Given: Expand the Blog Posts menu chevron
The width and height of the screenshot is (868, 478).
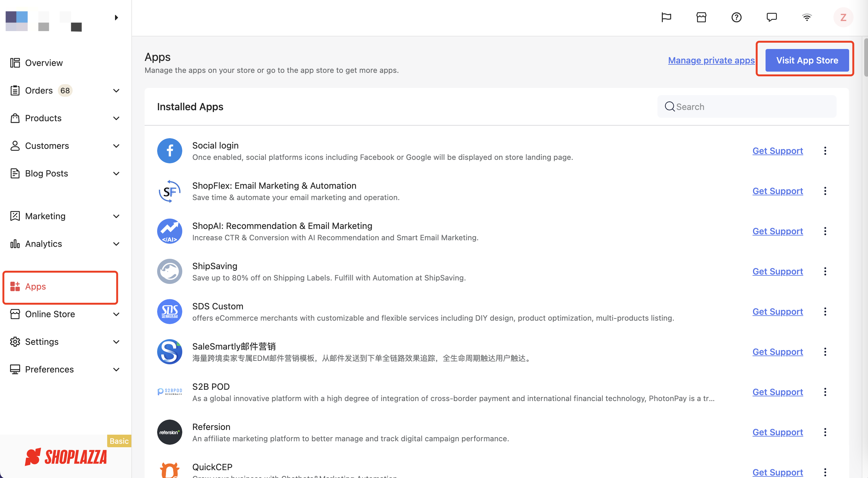Looking at the screenshot, I should (116, 173).
